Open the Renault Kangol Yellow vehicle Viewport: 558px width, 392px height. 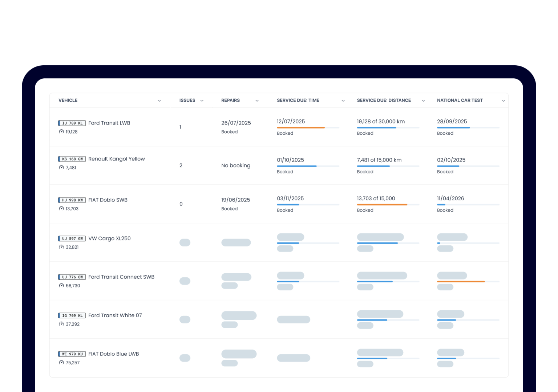[x=116, y=159]
